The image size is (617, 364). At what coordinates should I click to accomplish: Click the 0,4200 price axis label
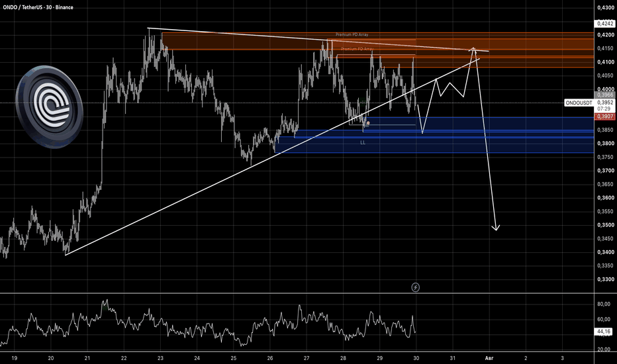605,34
